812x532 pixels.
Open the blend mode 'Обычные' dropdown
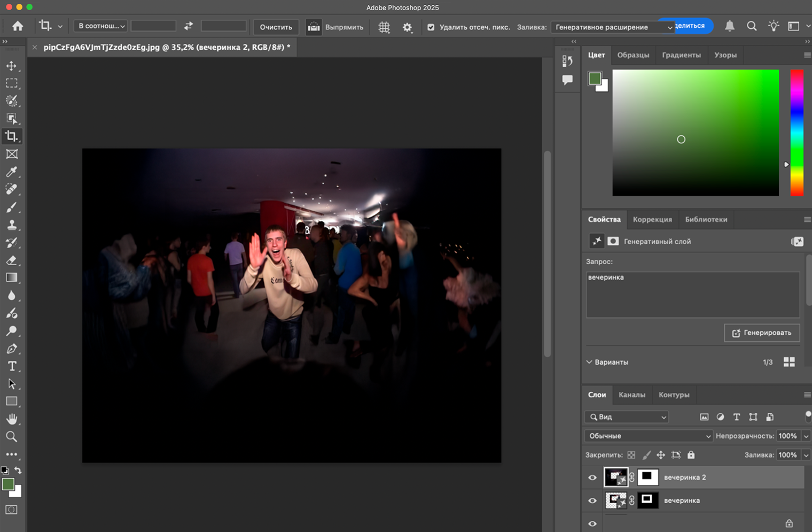click(649, 436)
